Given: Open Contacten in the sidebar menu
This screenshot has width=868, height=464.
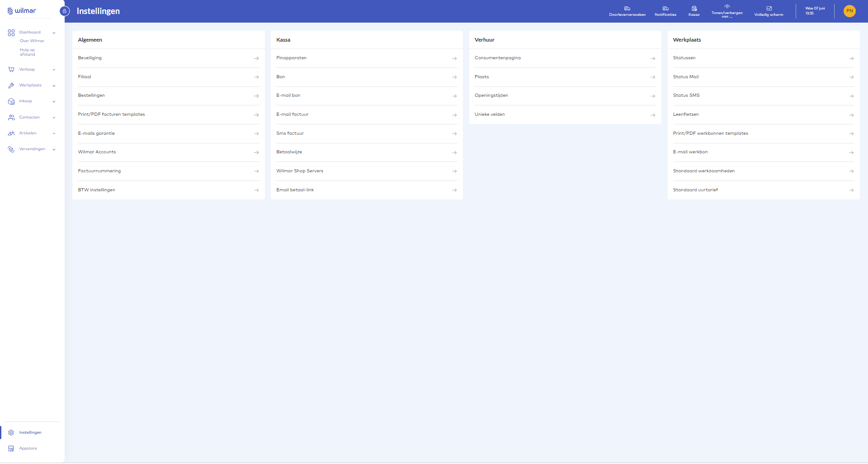Looking at the screenshot, I should (29, 118).
